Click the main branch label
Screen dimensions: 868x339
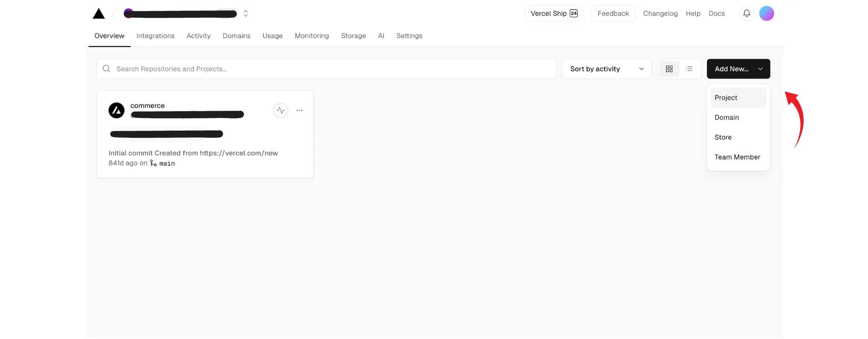pos(167,164)
